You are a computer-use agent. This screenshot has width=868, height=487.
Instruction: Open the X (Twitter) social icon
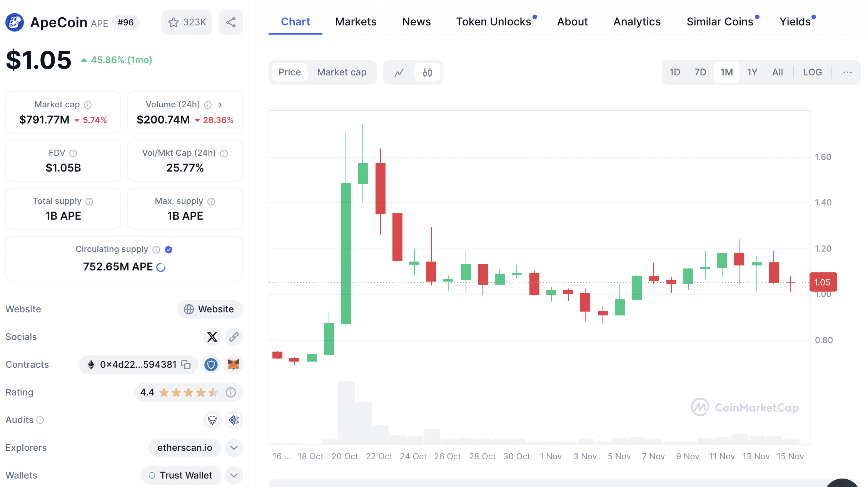212,337
